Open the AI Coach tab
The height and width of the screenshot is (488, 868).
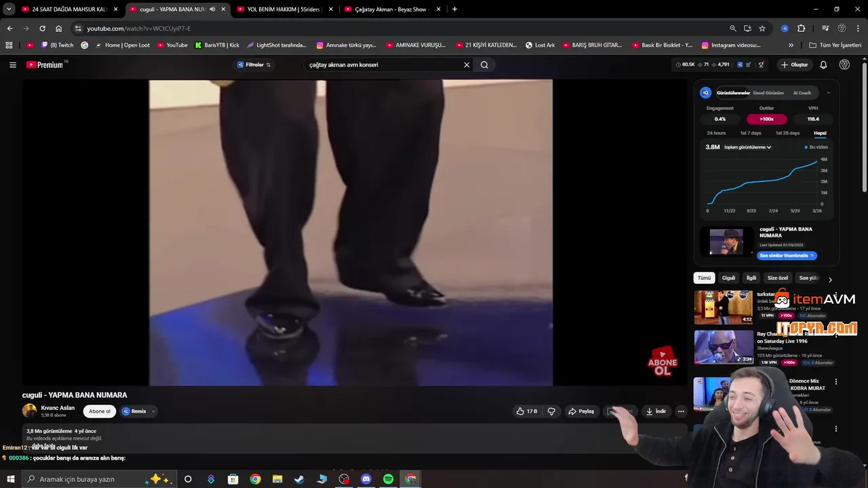pos(802,93)
